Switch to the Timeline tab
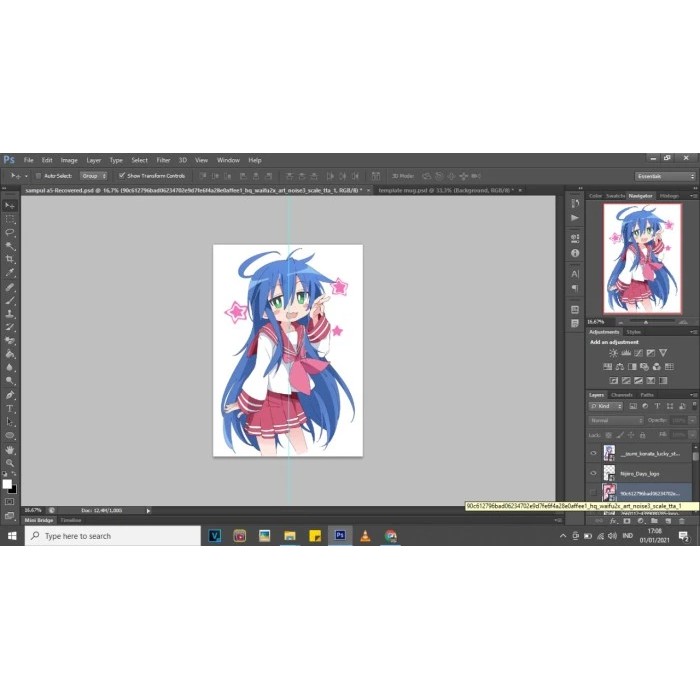The height and width of the screenshot is (700, 700). pyautogui.click(x=71, y=520)
